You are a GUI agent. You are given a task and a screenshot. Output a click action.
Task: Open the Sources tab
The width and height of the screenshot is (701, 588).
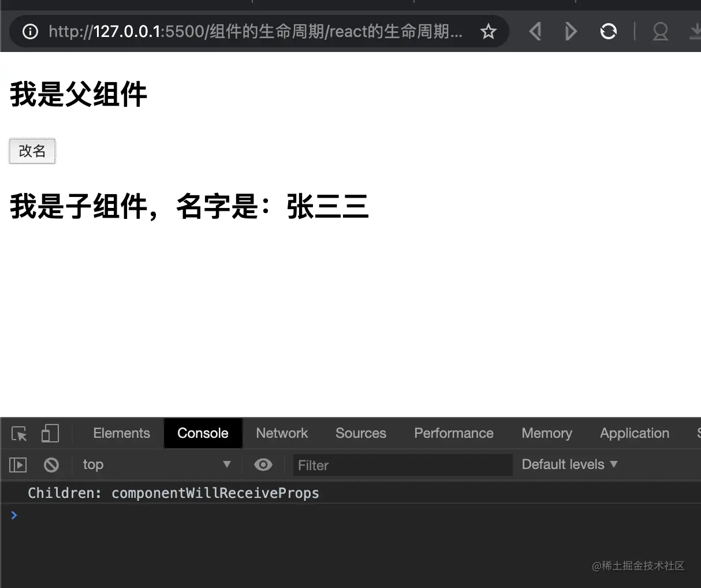click(x=361, y=433)
